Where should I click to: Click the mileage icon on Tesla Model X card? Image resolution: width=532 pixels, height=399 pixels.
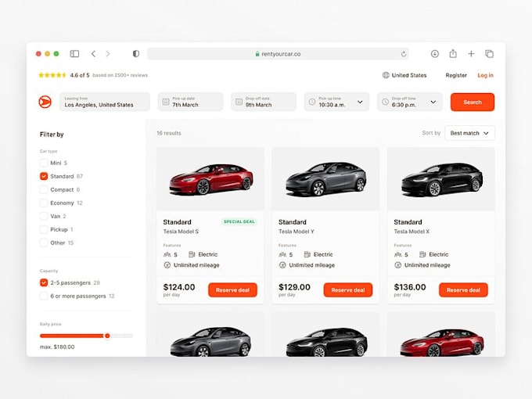[x=397, y=265]
